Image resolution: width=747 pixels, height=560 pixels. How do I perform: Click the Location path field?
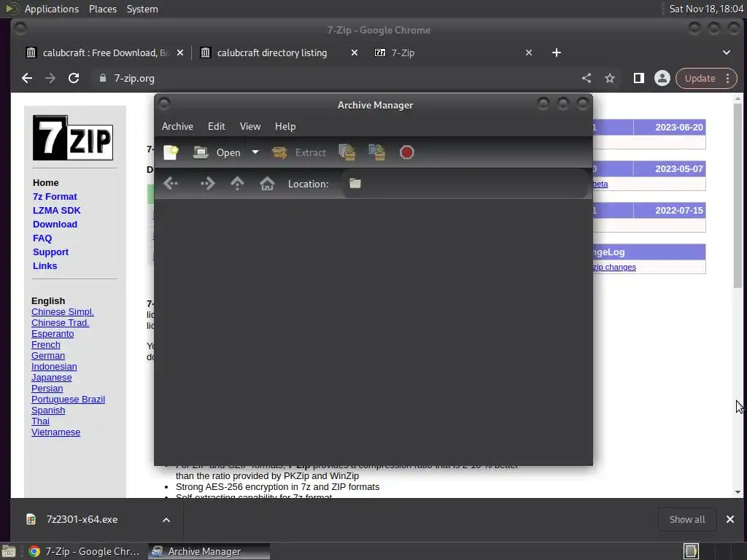pyautogui.click(x=465, y=183)
